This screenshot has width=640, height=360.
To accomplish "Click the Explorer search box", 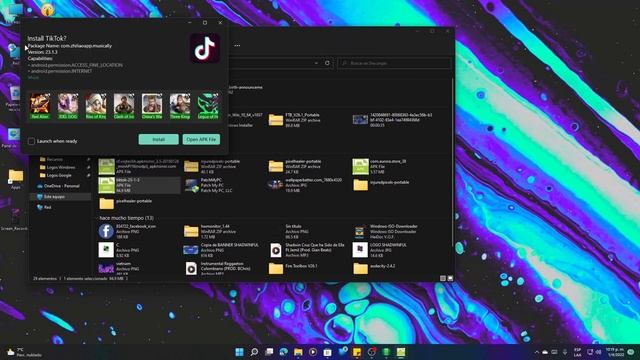I will [x=394, y=63].
